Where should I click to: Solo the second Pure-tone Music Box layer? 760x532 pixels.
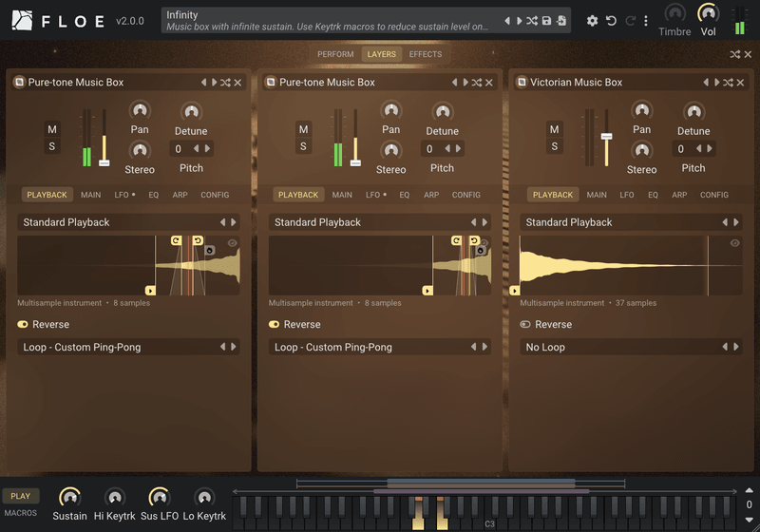pos(303,146)
